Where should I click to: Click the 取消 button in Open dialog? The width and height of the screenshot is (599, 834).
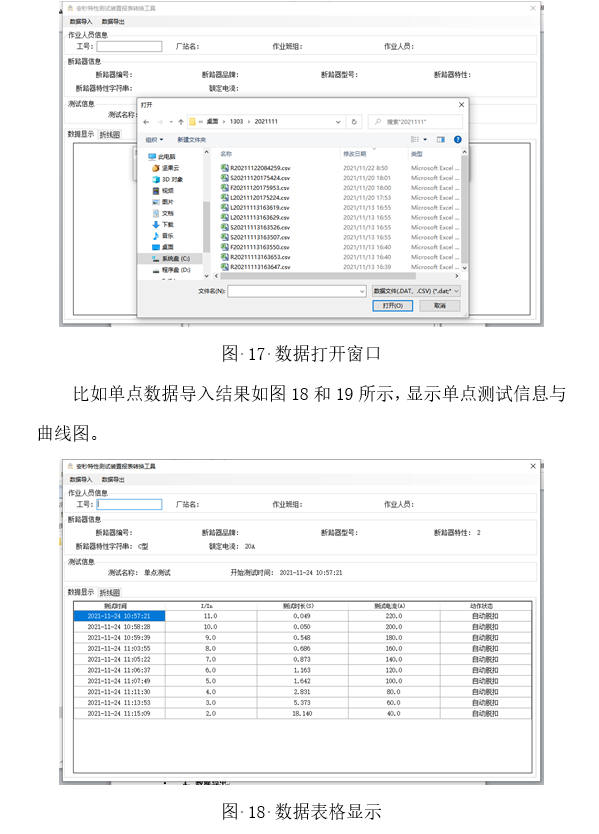point(439,306)
